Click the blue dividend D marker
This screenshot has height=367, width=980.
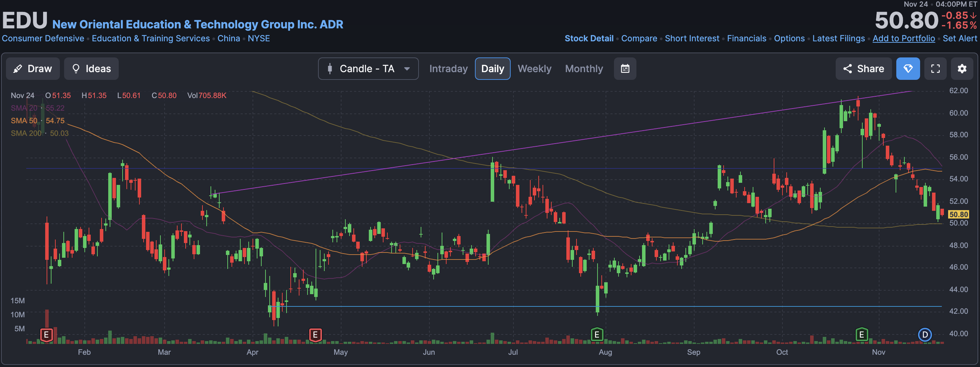pos(924,335)
